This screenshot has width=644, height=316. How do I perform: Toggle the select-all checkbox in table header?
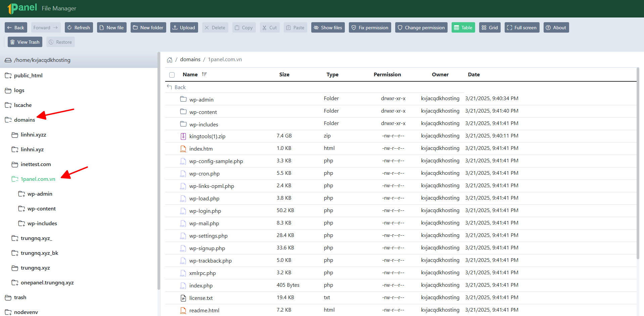[172, 75]
